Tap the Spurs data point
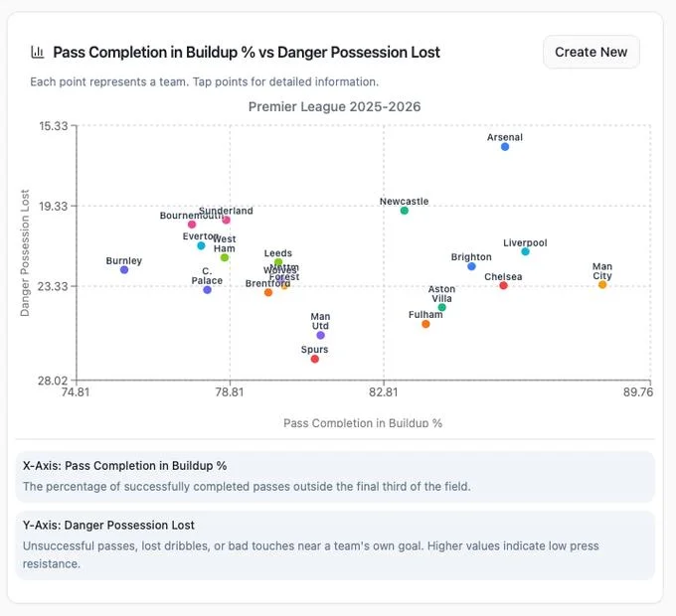 pos(314,359)
